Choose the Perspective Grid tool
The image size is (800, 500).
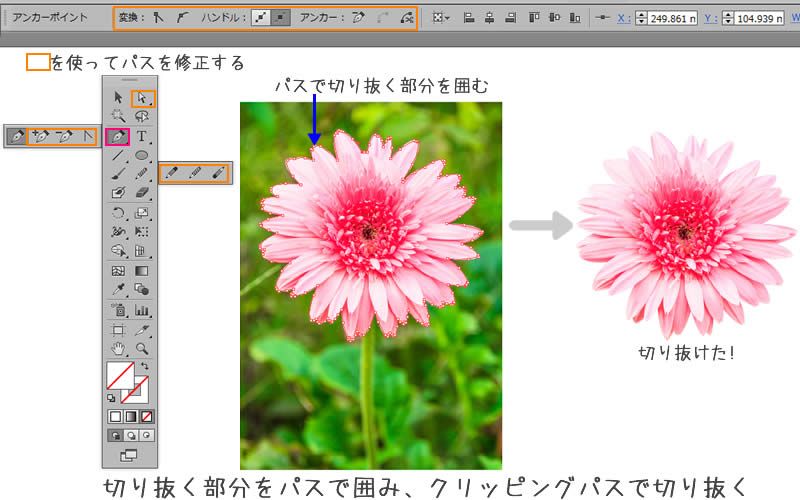pos(142,251)
